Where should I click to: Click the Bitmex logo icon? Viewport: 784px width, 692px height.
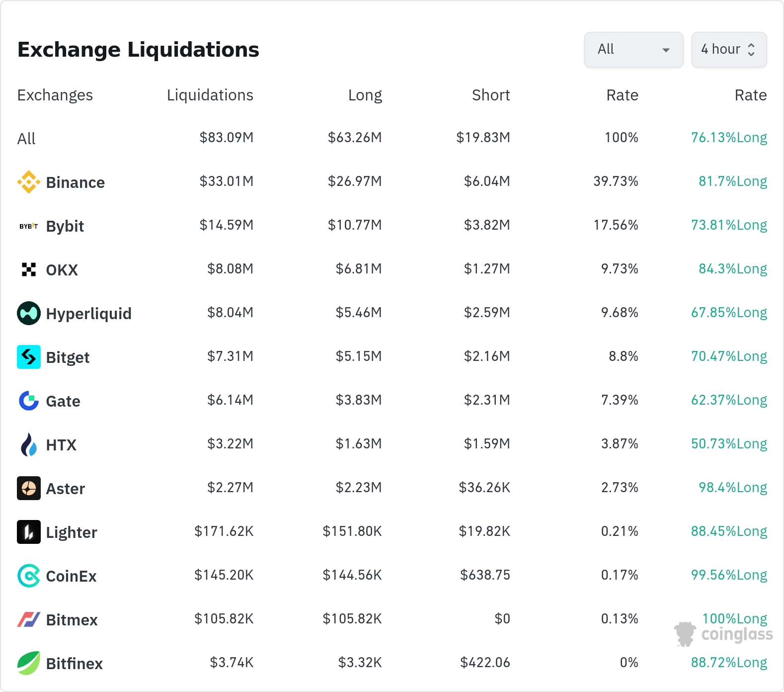click(29, 619)
